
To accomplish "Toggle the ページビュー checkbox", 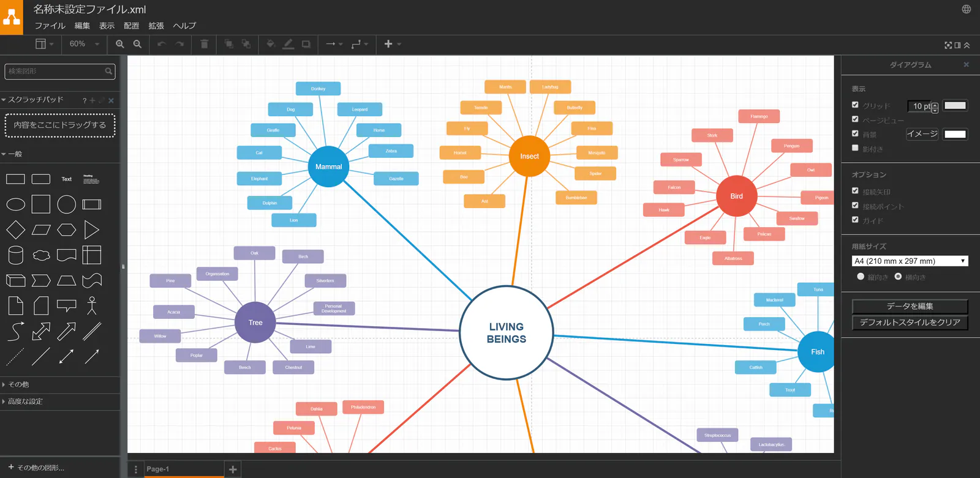I will 855,119.
